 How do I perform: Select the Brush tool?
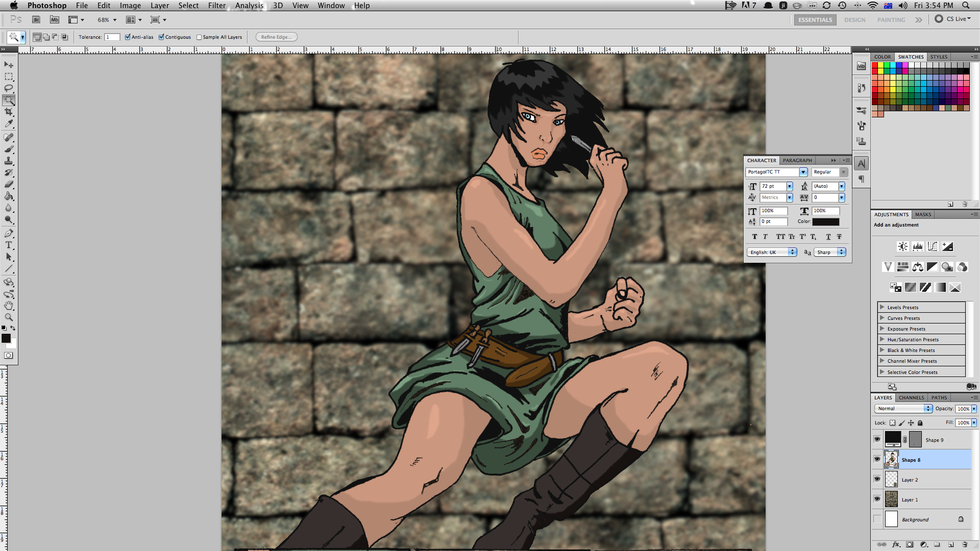tap(9, 149)
